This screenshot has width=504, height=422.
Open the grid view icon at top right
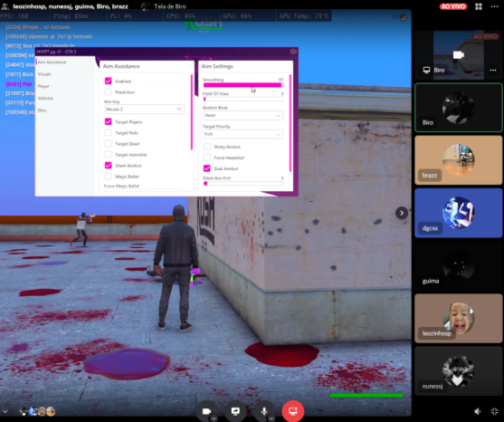479,6
